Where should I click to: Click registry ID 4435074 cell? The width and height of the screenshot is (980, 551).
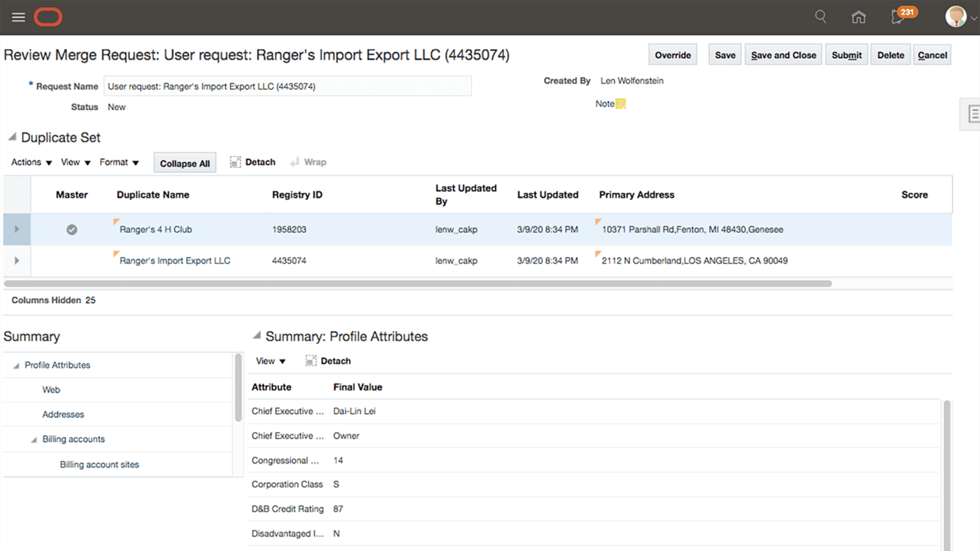[x=289, y=261]
